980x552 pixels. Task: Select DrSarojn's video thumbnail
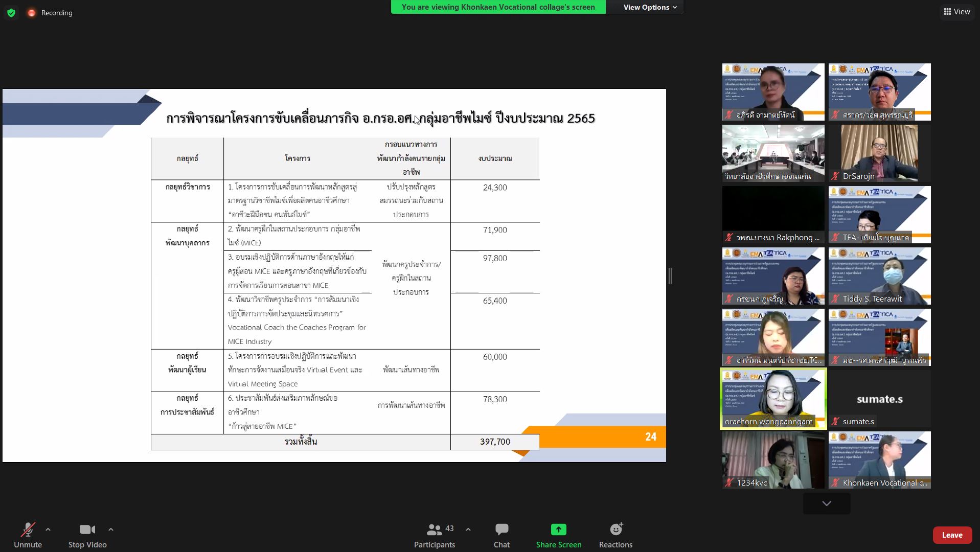click(x=879, y=153)
